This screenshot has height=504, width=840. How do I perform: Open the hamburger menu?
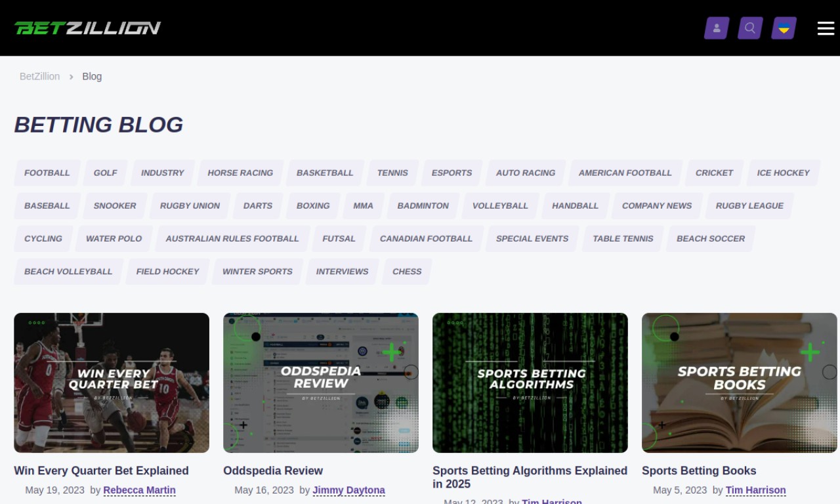826,28
